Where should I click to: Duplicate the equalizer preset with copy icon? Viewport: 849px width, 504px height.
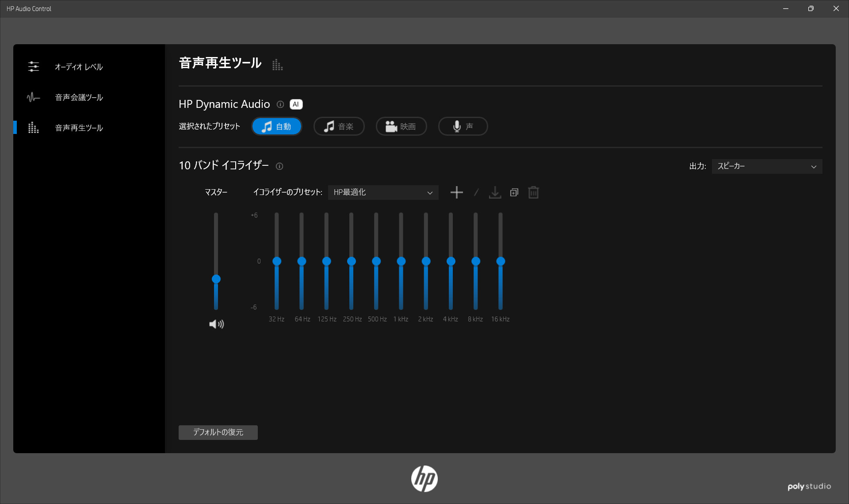point(513,192)
